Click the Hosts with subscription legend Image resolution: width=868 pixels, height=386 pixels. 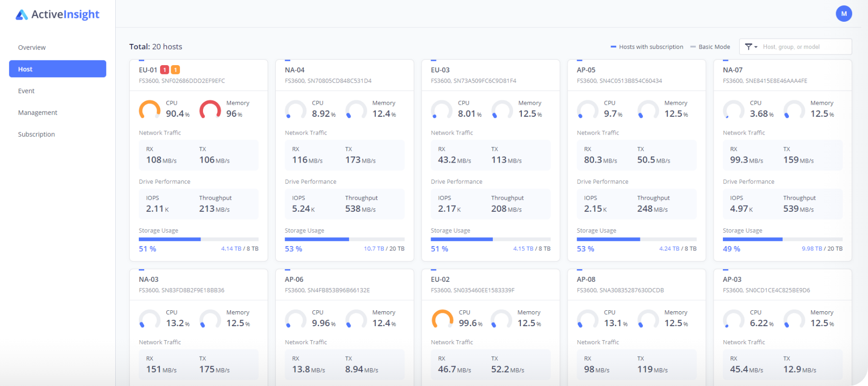tap(647, 47)
